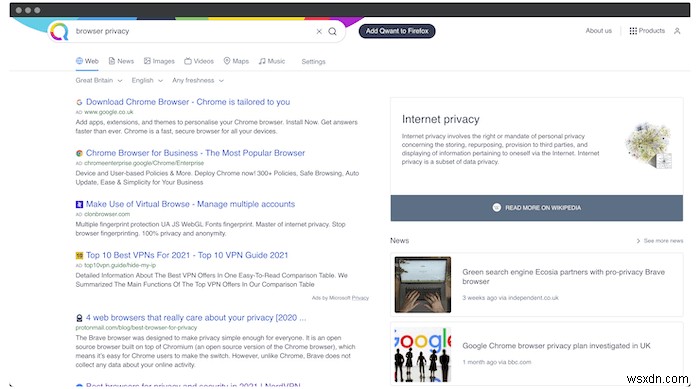The width and height of the screenshot is (700, 389).
Task: Click the top10vpn.guide/hide-my-ip URL
Action: click(x=120, y=265)
